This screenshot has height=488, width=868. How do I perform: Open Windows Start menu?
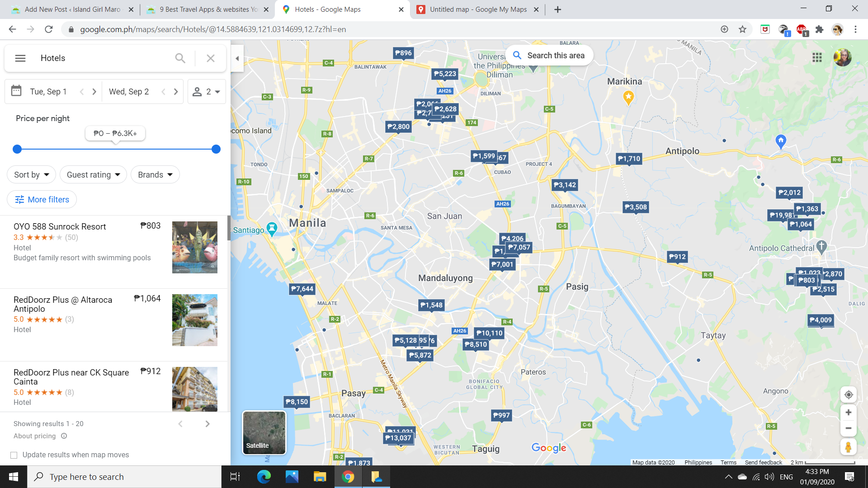click(14, 477)
